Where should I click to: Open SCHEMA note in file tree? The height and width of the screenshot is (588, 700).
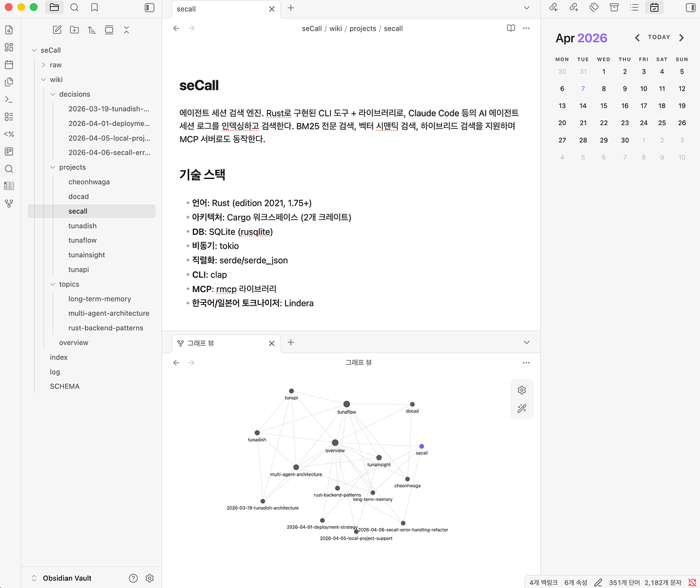(x=65, y=387)
